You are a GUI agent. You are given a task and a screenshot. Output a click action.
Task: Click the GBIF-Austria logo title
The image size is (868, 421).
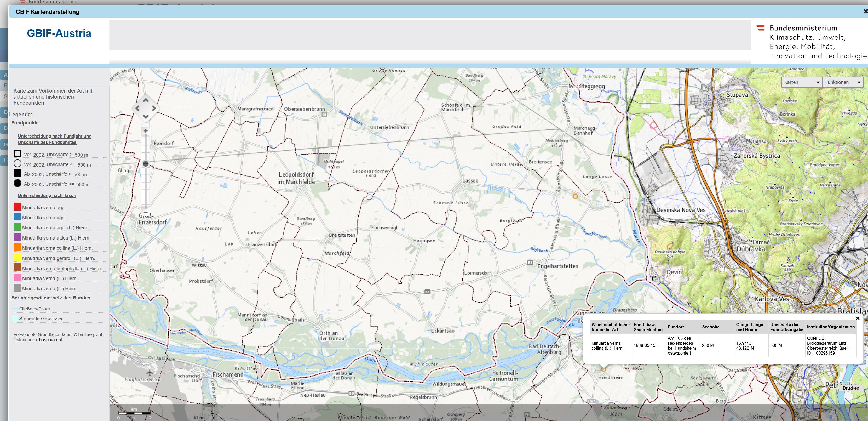59,33
